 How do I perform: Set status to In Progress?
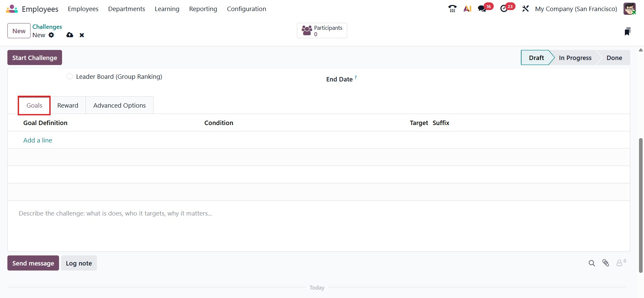click(575, 58)
